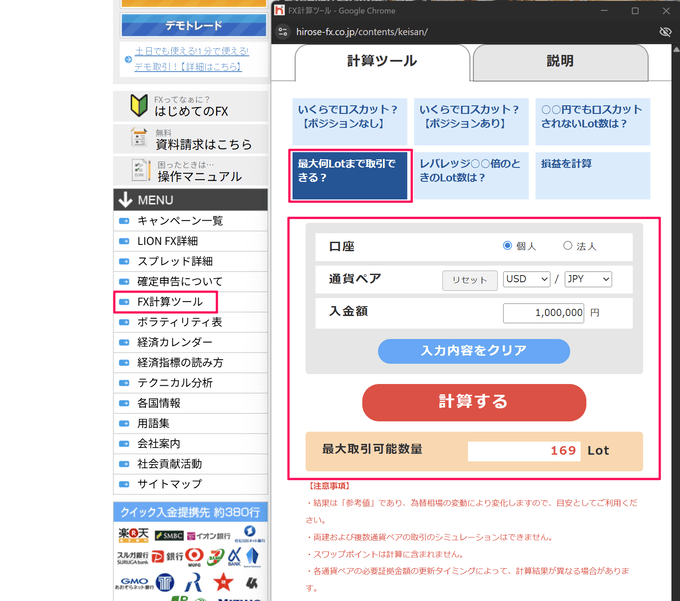
Task: Open キャンペーン一覧 in the side menu
Action: point(190,221)
